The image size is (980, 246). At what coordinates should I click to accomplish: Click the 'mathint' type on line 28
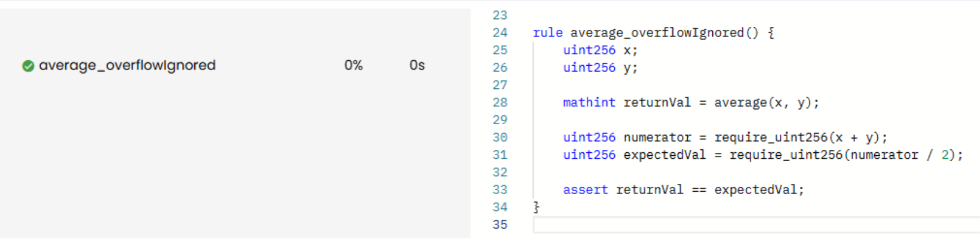click(589, 103)
